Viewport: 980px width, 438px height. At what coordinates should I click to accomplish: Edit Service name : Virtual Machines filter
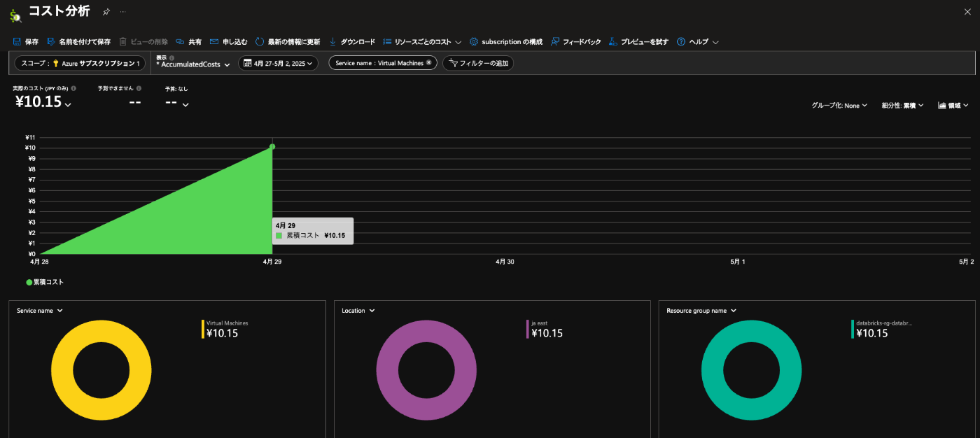[379, 63]
